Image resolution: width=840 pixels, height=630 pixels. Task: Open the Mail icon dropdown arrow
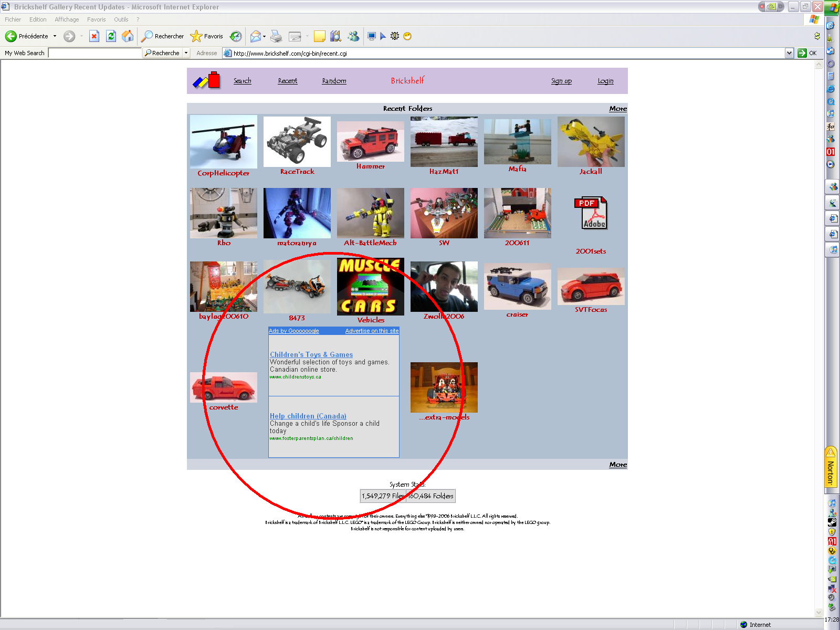(264, 36)
